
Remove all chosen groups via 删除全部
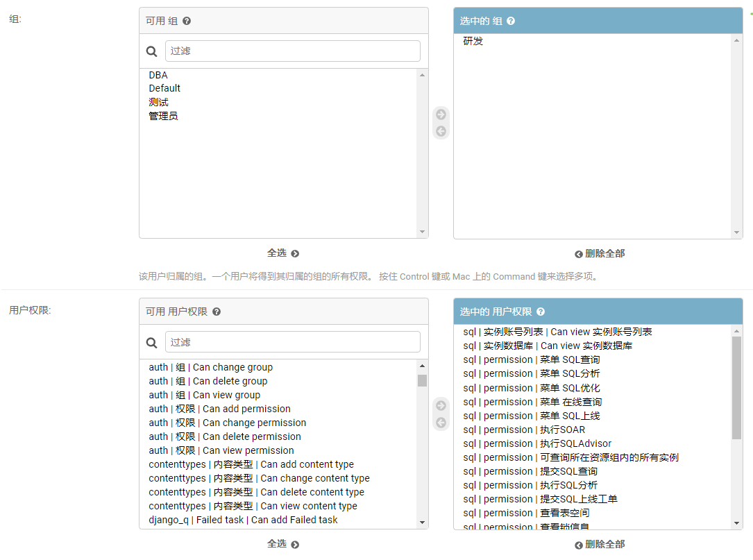600,253
